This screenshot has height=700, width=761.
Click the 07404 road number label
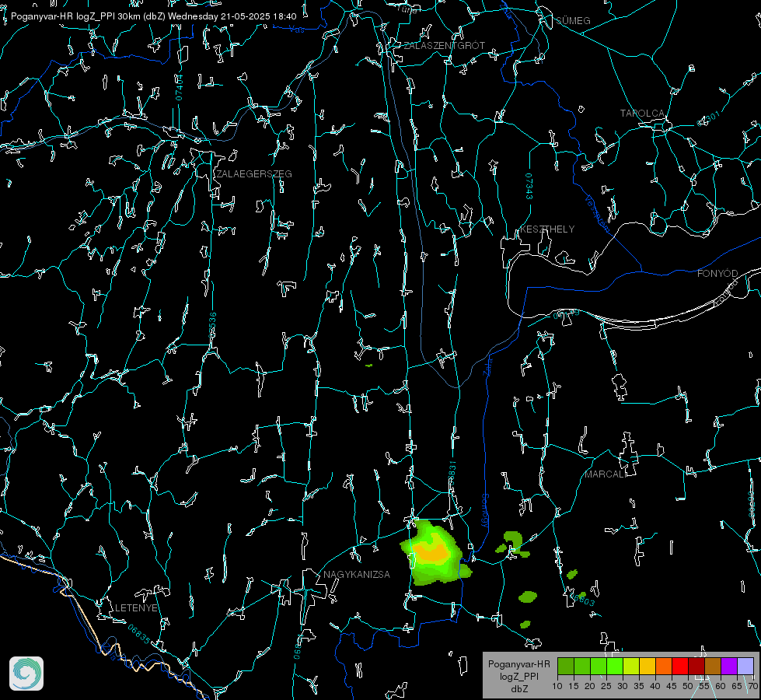tap(179, 87)
